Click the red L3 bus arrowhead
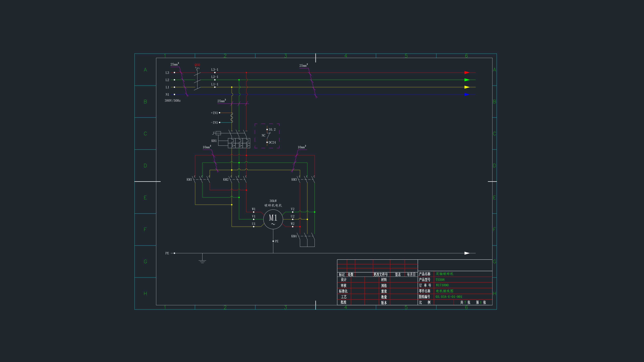 click(467, 73)
